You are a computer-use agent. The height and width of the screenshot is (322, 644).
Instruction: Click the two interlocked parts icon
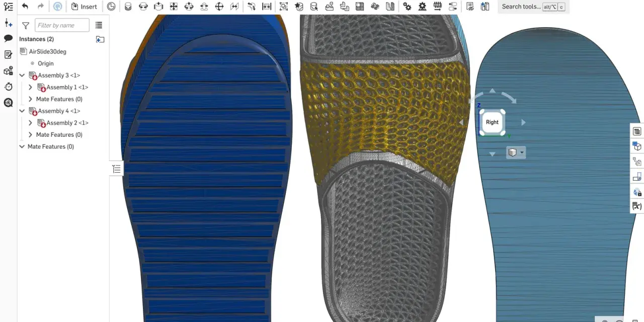(x=345, y=7)
